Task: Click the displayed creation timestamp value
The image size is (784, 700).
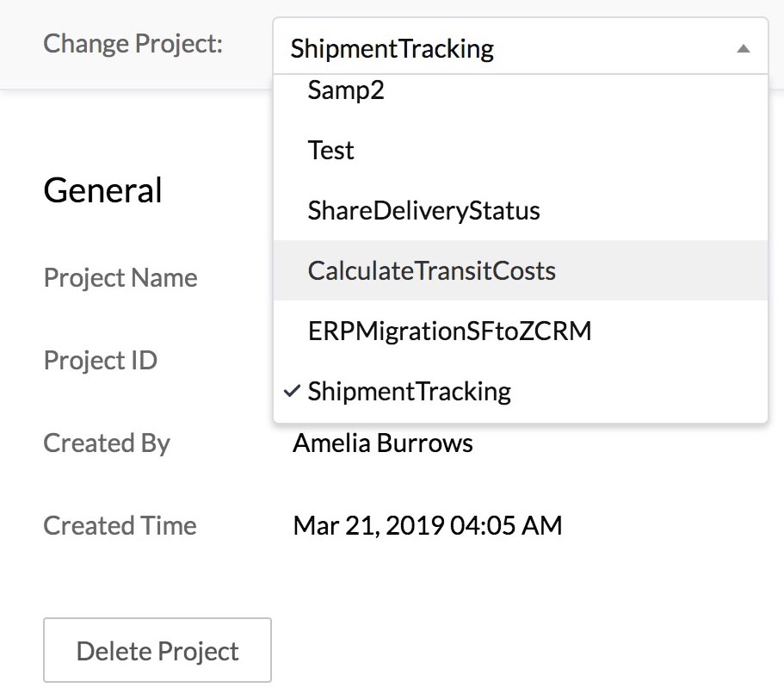Action: tap(427, 524)
